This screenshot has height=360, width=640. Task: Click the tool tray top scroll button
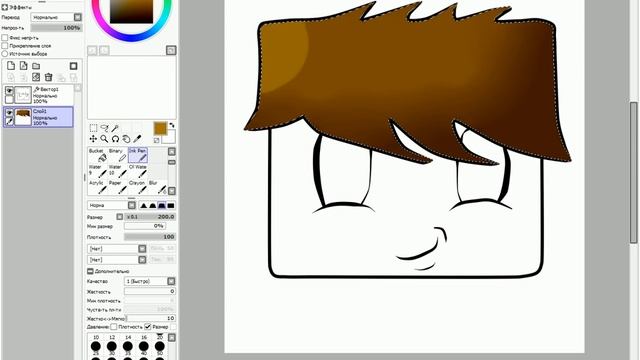tap(172, 151)
